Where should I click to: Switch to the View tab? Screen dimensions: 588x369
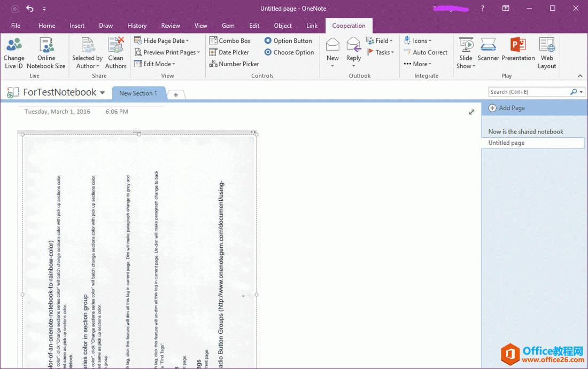(x=200, y=26)
